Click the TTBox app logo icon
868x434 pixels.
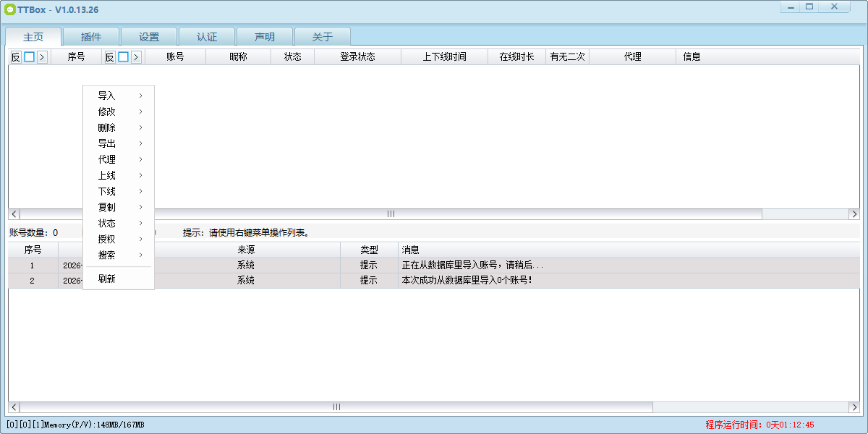10,10
